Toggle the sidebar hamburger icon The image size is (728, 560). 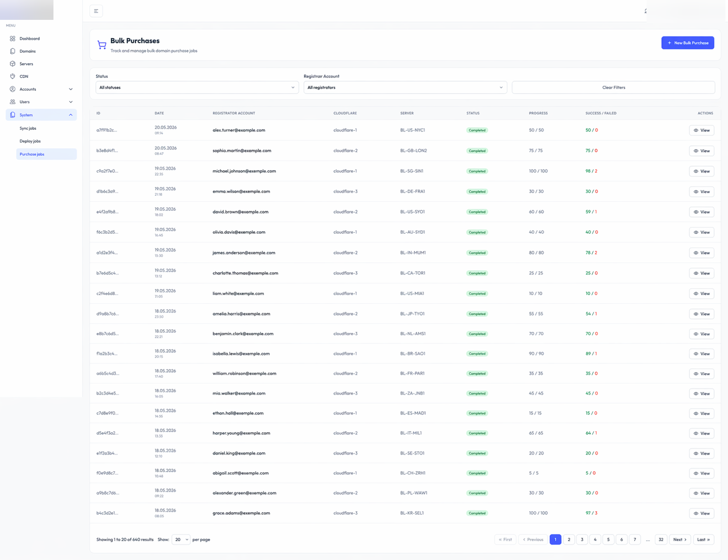click(x=96, y=11)
